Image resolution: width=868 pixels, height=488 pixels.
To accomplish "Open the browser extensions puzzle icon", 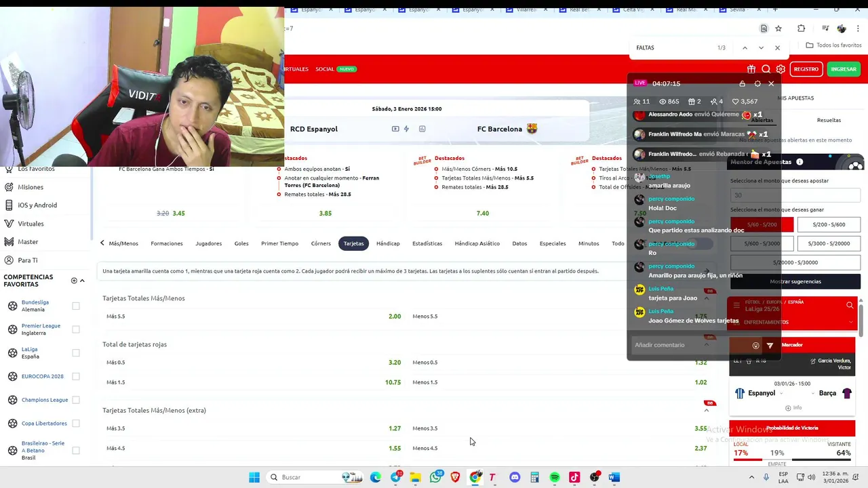I will click(802, 28).
